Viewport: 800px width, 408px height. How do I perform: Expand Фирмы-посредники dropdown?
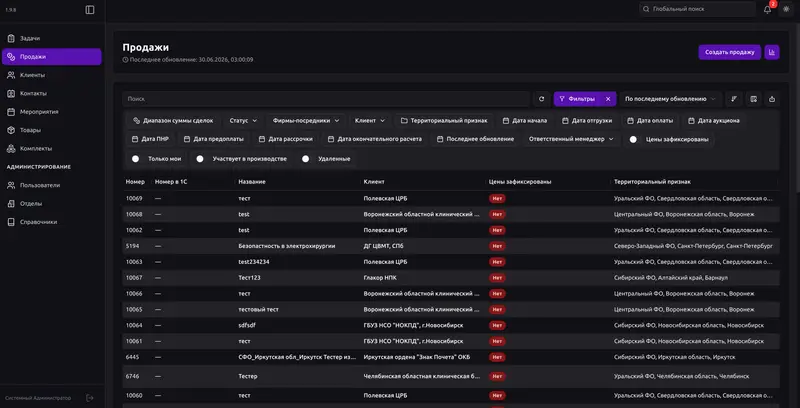[306, 121]
